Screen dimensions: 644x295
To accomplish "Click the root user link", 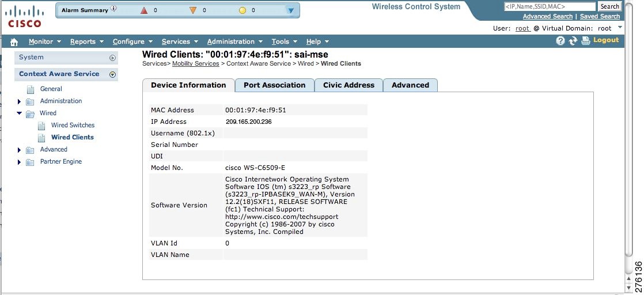I will 523,28.
